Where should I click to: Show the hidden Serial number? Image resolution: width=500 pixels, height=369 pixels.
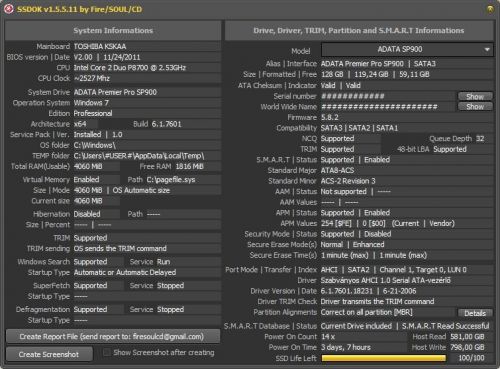475,96
